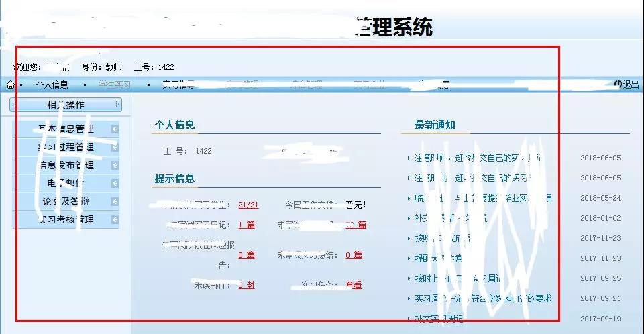Open the notice dated 2018-05-24

[483, 198]
